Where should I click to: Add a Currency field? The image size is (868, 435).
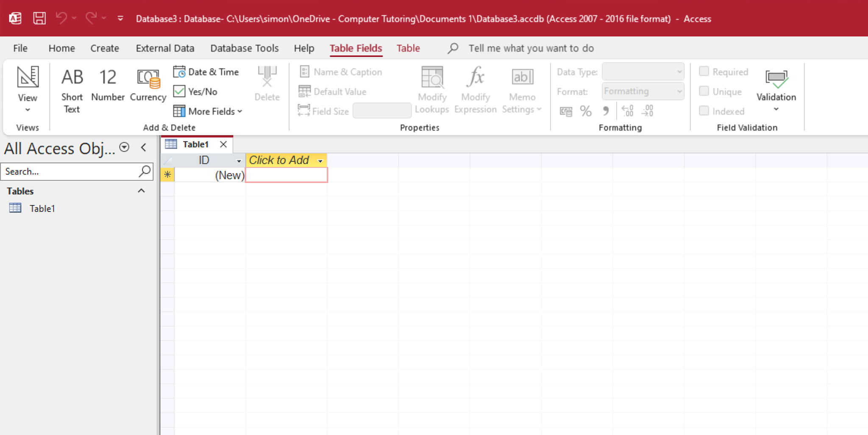148,85
